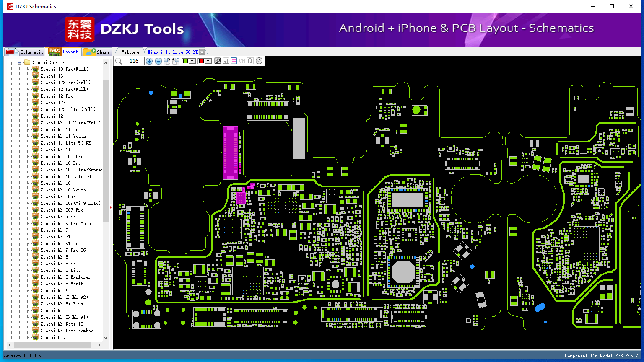This screenshot has height=362, width=644.
Task: Switch to the Welcome document tab
Action: tap(130, 52)
